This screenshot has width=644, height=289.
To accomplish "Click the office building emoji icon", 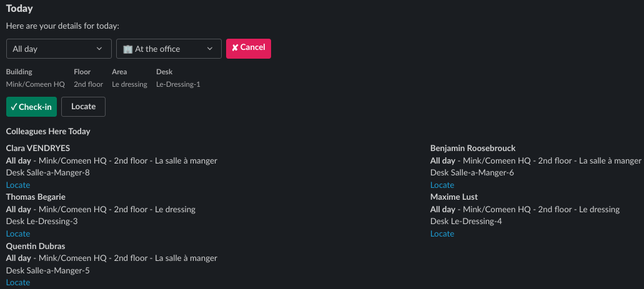I will (x=127, y=49).
